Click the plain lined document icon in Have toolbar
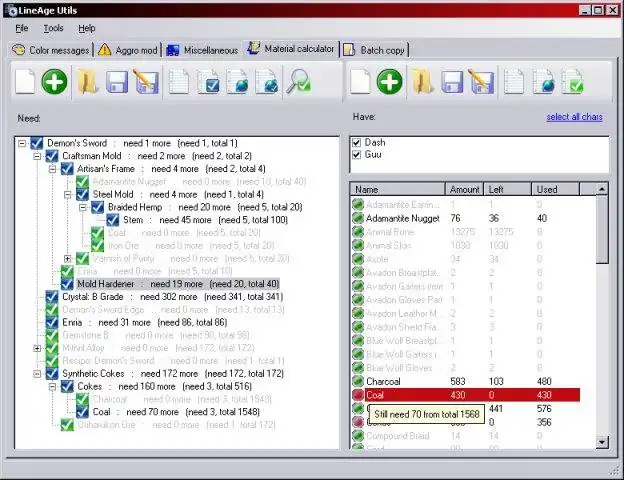Screen dimensions: 624x480 pyautogui.click(x=514, y=82)
